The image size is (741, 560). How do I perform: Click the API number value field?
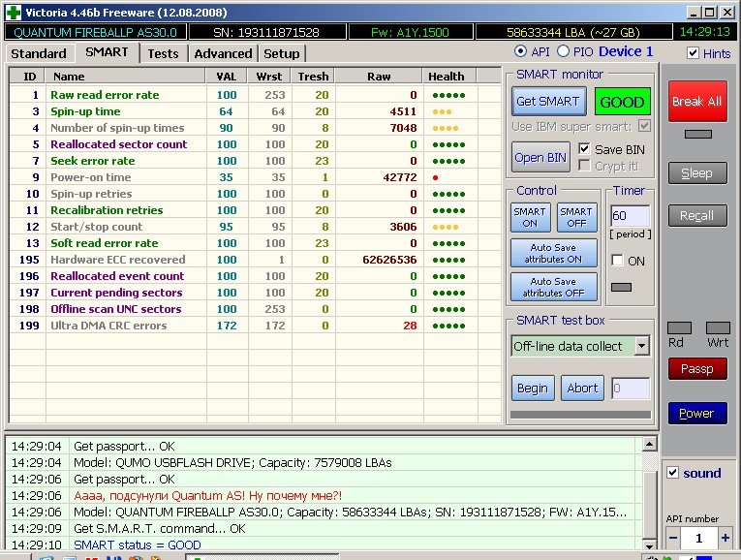point(699,538)
